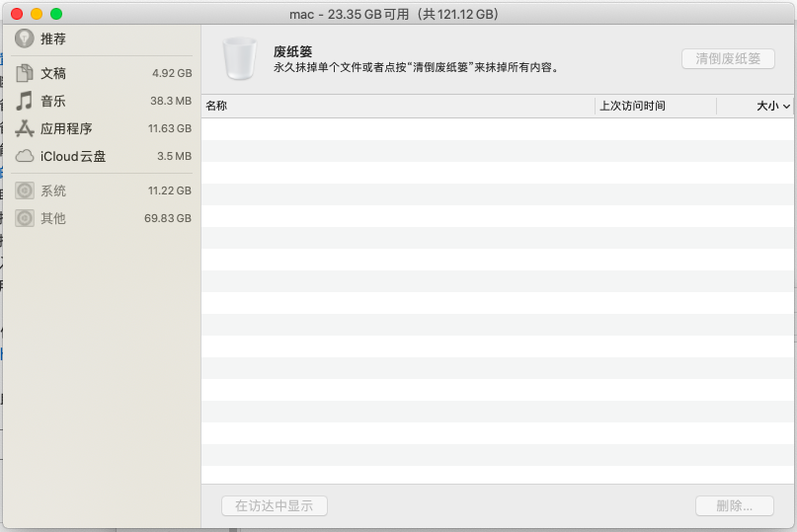Click the green zoom window button
The image size is (797, 532).
coord(56,14)
